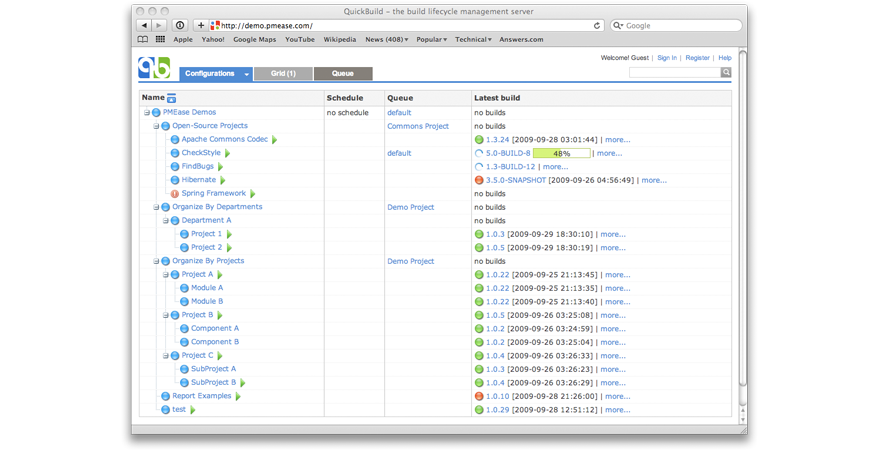Trigger CheckStyle with its green play icon
880x450 pixels.
[x=227, y=153]
